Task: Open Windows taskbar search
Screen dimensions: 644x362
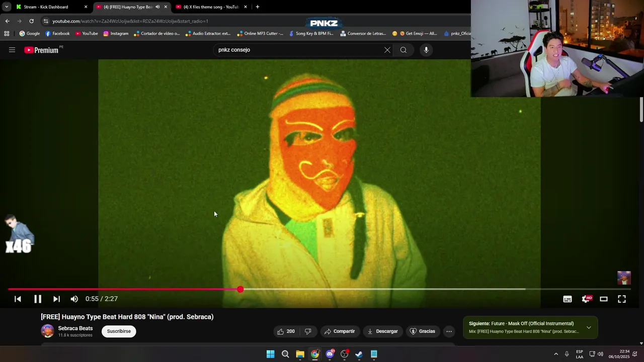Action: tap(285, 354)
